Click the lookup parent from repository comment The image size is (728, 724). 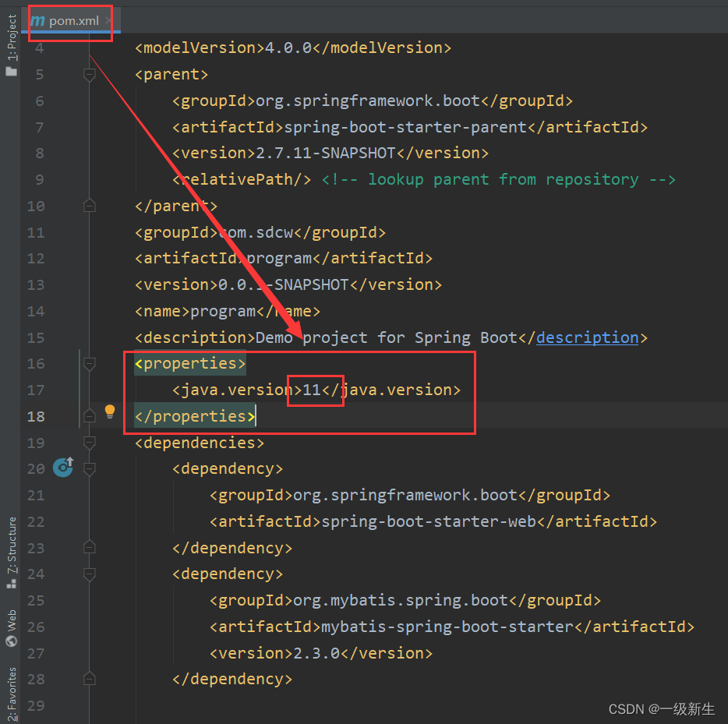tap(499, 179)
